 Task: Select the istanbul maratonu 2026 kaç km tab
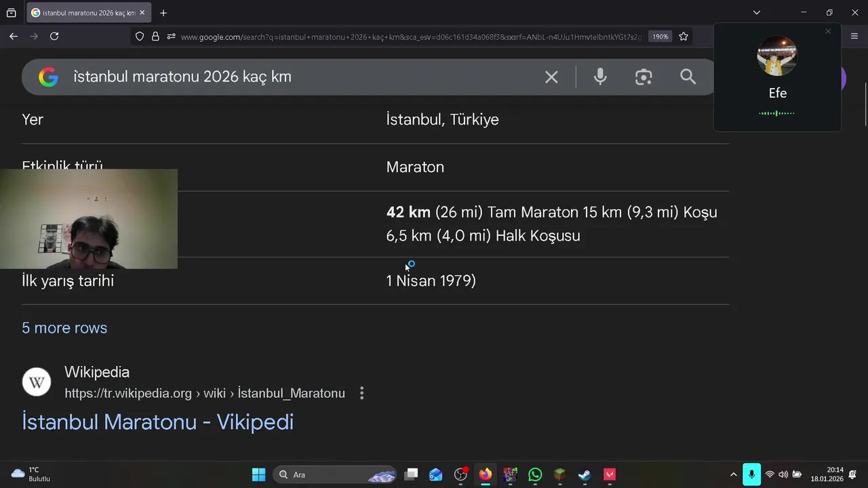(88, 13)
